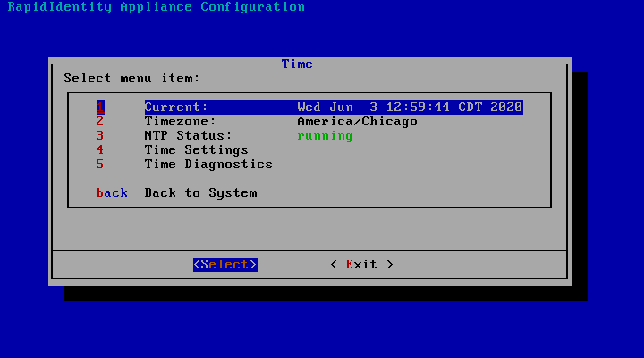Click the America/Chicago timezone value

point(357,122)
